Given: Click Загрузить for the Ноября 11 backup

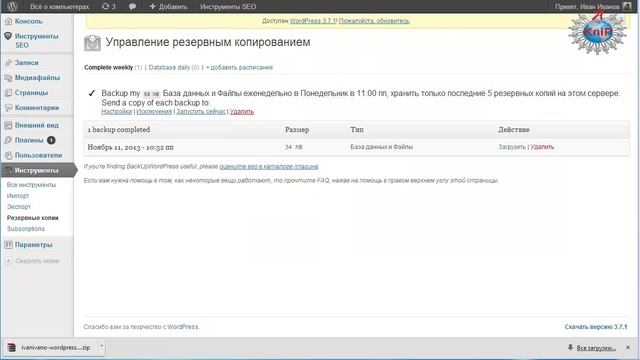Looking at the screenshot, I should [512, 147].
